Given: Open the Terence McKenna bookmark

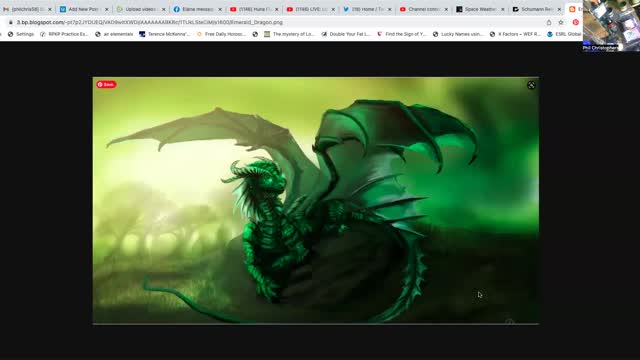Looking at the screenshot, I should [164, 34].
